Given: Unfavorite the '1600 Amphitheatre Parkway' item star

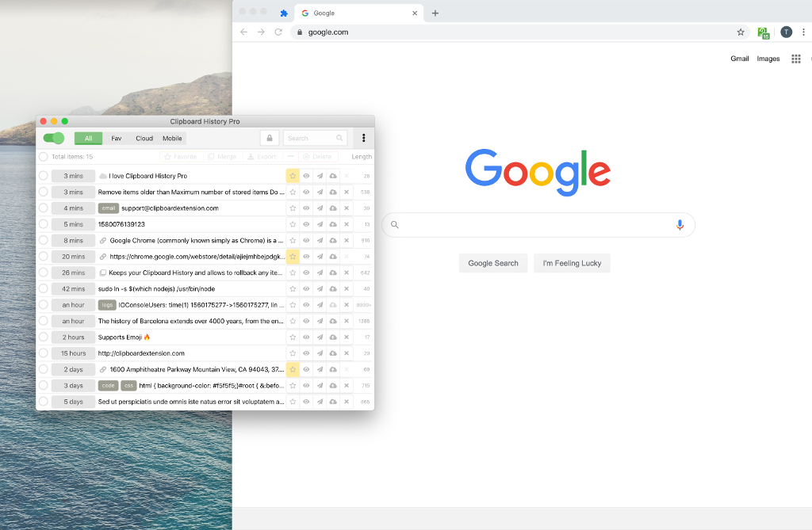Looking at the screenshot, I should point(293,369).
